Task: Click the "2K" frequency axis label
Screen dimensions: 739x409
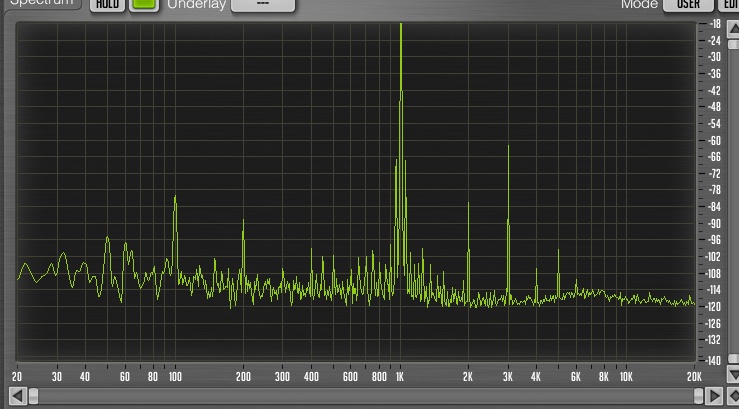Action: (x=468, y=376)
